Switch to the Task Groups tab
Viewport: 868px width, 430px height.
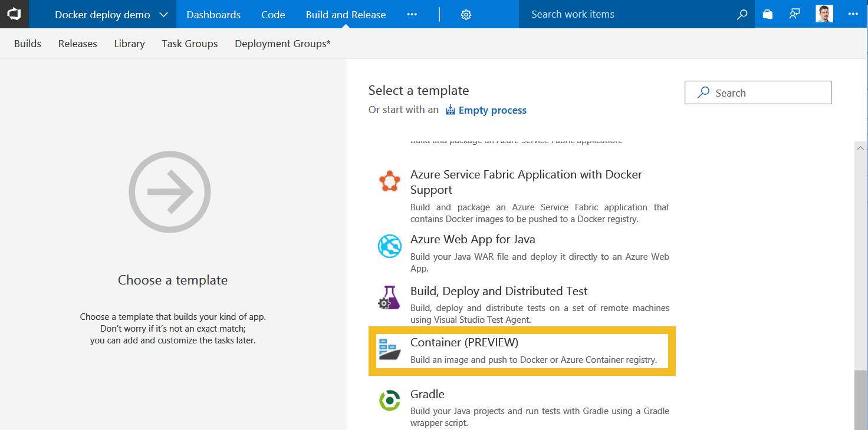(190, 44)
